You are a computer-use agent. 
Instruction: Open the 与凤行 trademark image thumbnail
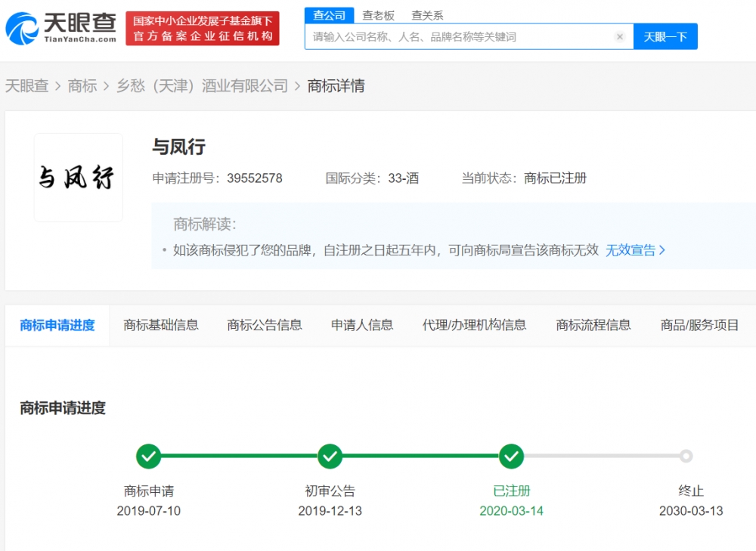pos(79,178)
